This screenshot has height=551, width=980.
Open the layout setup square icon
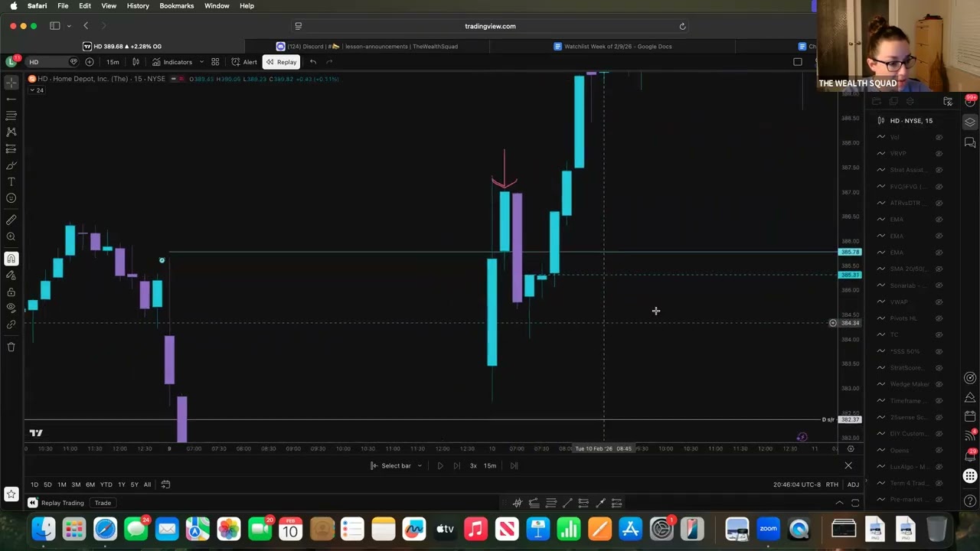(798, 62)
